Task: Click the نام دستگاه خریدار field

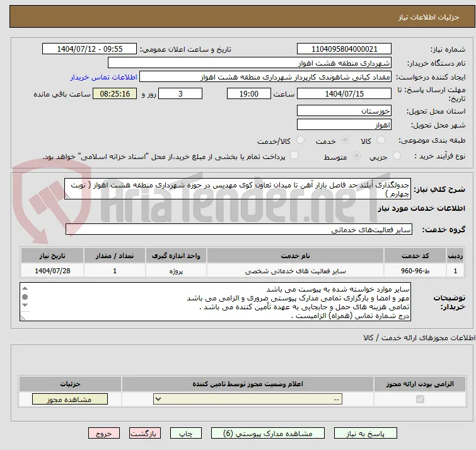Action: pyautogui.click(x=250, y=63)
